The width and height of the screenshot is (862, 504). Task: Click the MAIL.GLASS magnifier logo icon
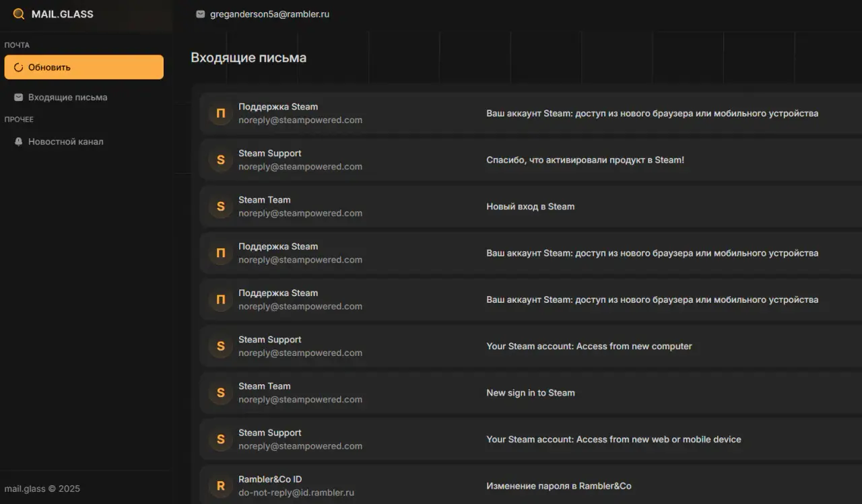(x=19, y=14)
